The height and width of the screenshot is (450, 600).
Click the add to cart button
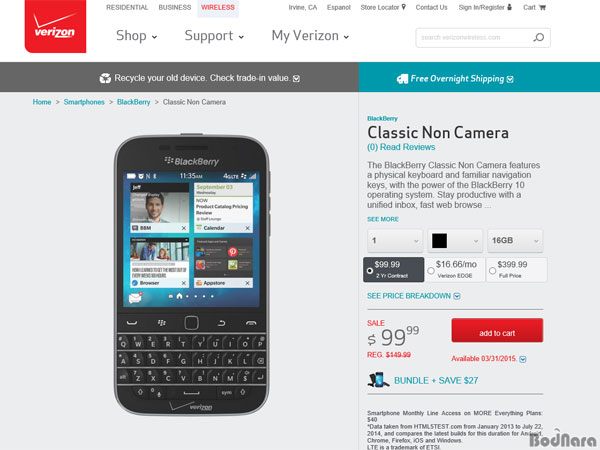pyautogui.click(x=497, y=330)
